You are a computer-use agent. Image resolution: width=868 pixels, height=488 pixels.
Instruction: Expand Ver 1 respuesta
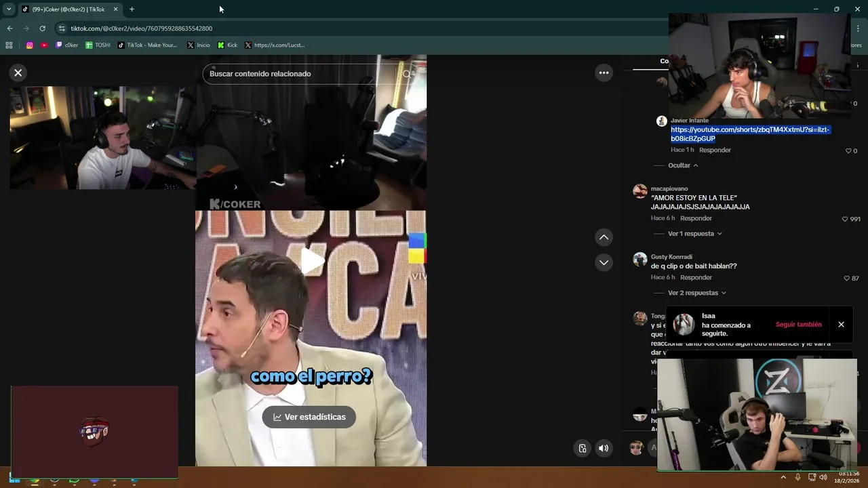point(695,233)
